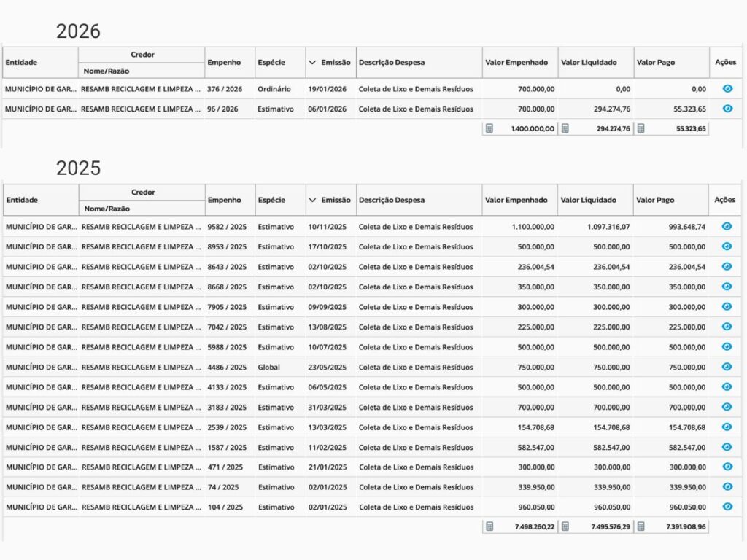Click calculator icon beside 2026 total 55.323,65
This screenshot has width=747, height=560.
(640, 128)
